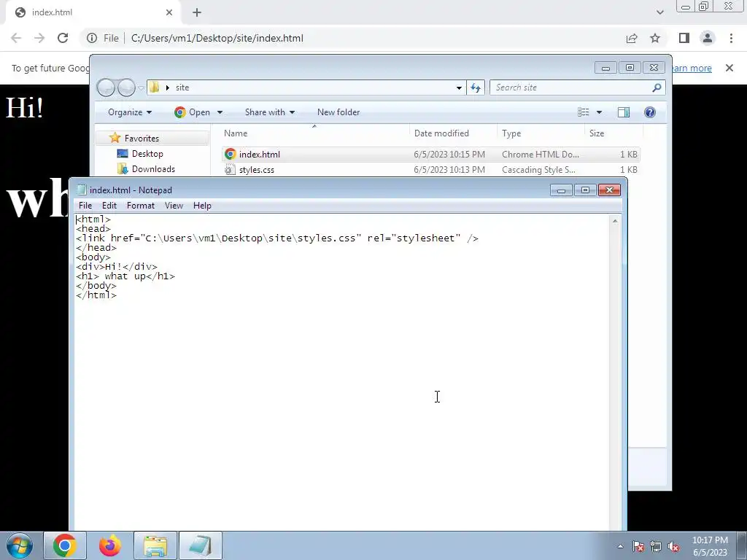Click the Explorer forward button
Viewport: 747px width, 560px height.
126,87
